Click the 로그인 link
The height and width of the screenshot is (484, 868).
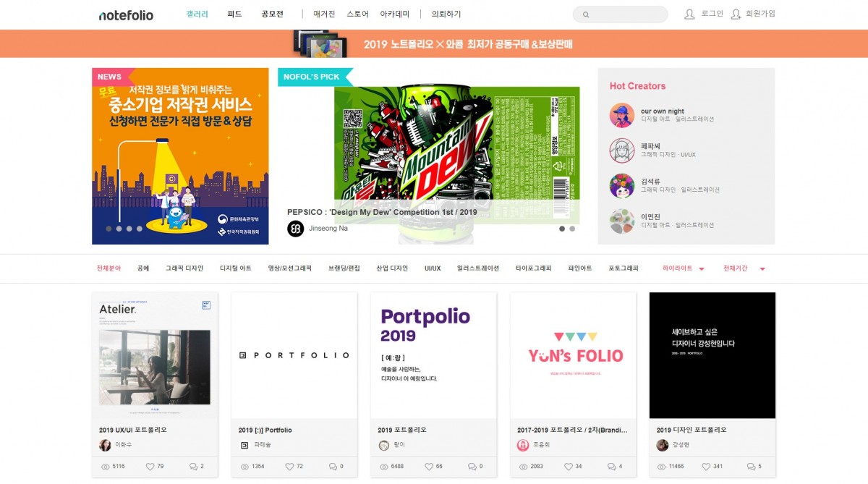(x=712, y=14)
